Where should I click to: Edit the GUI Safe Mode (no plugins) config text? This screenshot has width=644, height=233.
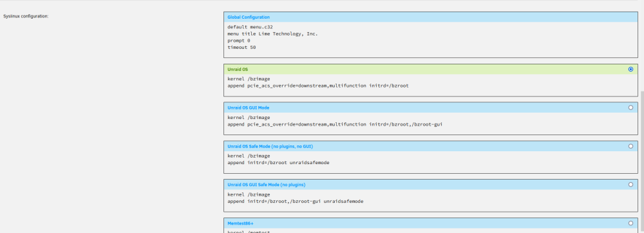click(x=431, y=201)
